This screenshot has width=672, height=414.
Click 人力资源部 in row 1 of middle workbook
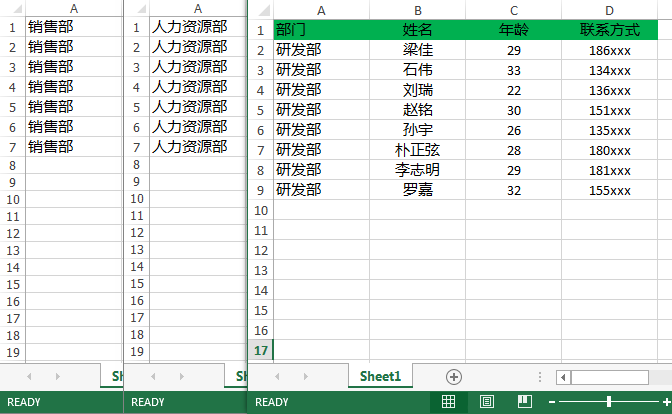click(198, 27)
